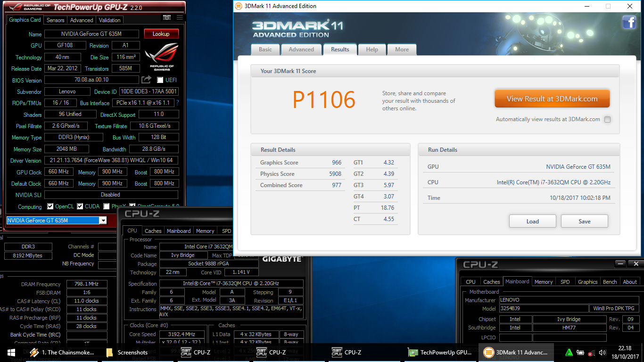
Task: Toggle the CUDA checkbox
Action: click(x=80, y=206)
